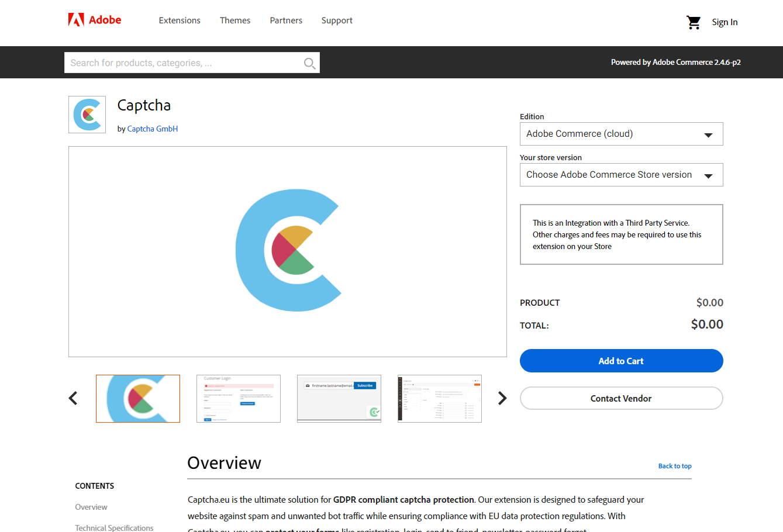Click the Captcha product title text

pyautogui.click(x=144, y=105)
